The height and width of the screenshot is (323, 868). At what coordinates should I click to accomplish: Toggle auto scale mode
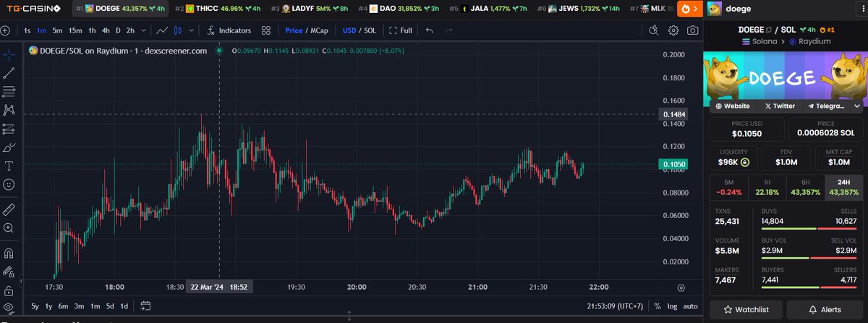[x=690, y=306]
